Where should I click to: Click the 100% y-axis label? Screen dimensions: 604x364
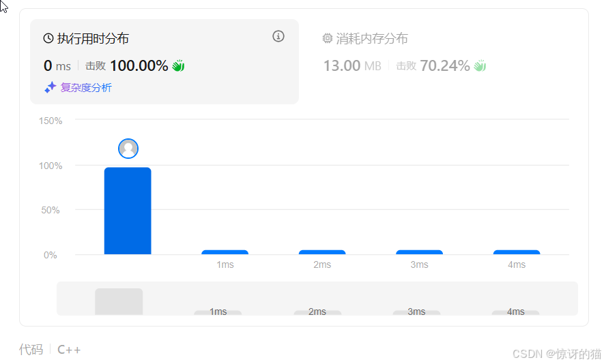point(51,166)
